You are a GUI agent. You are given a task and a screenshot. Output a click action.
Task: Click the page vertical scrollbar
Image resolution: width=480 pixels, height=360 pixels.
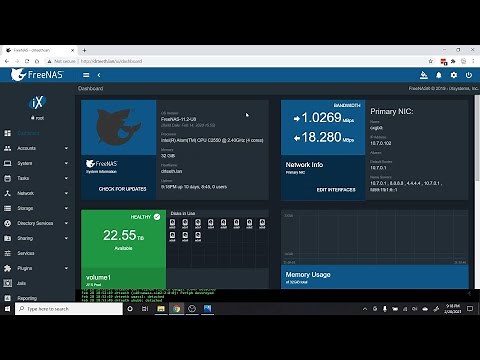coord(477,139)
